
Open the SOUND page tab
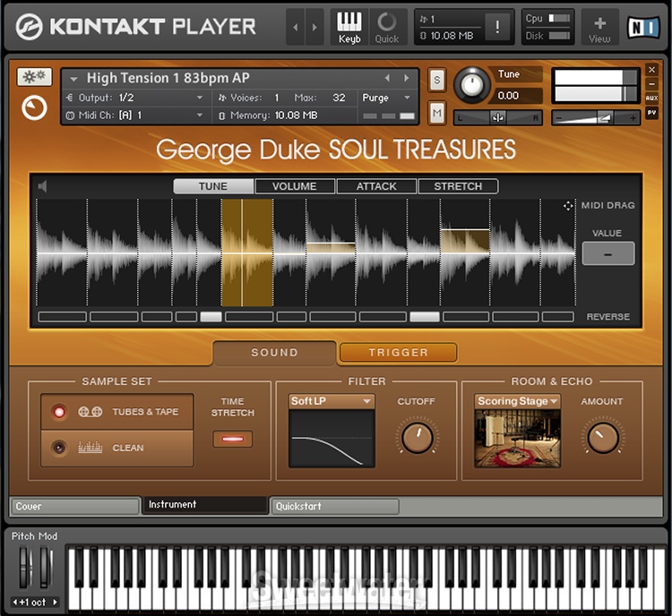pos(274,353)
